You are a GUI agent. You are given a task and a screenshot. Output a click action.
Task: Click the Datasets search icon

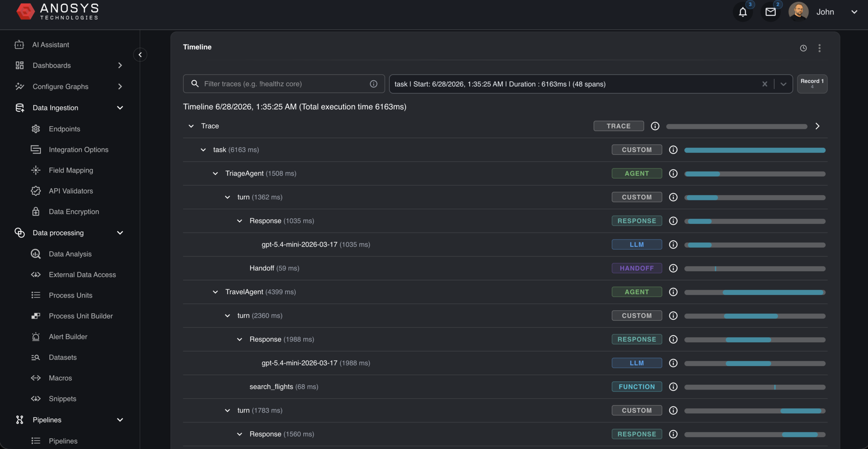36,357
